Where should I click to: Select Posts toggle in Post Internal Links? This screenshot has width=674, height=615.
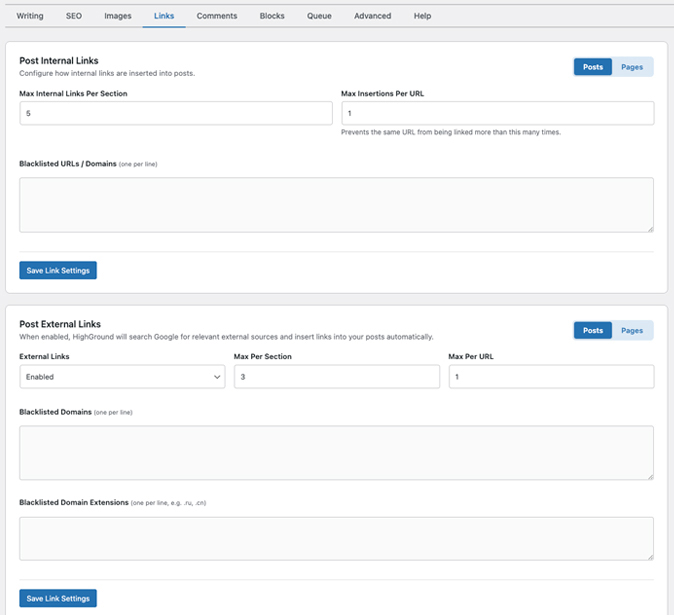click(593, 67)
